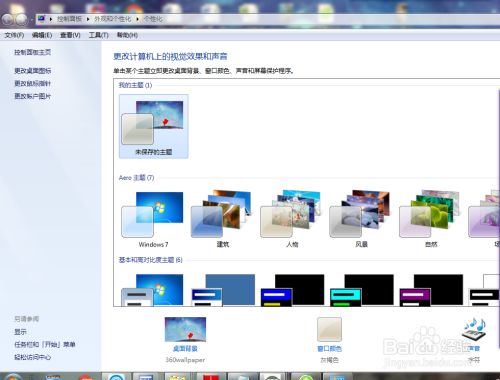Select the Windows 7 Basic theme
Viewport: 500px width, 380px height.
click(x=153, y=289)
